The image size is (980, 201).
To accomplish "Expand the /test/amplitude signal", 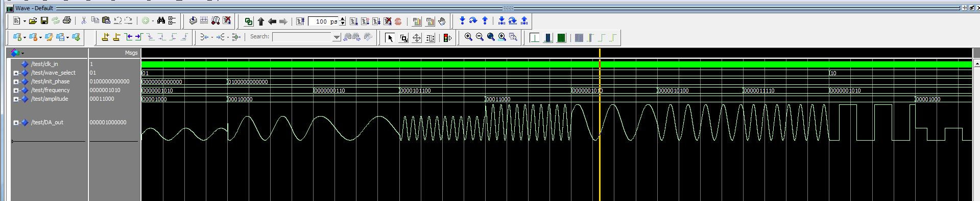I will click(x=16, y=99).
